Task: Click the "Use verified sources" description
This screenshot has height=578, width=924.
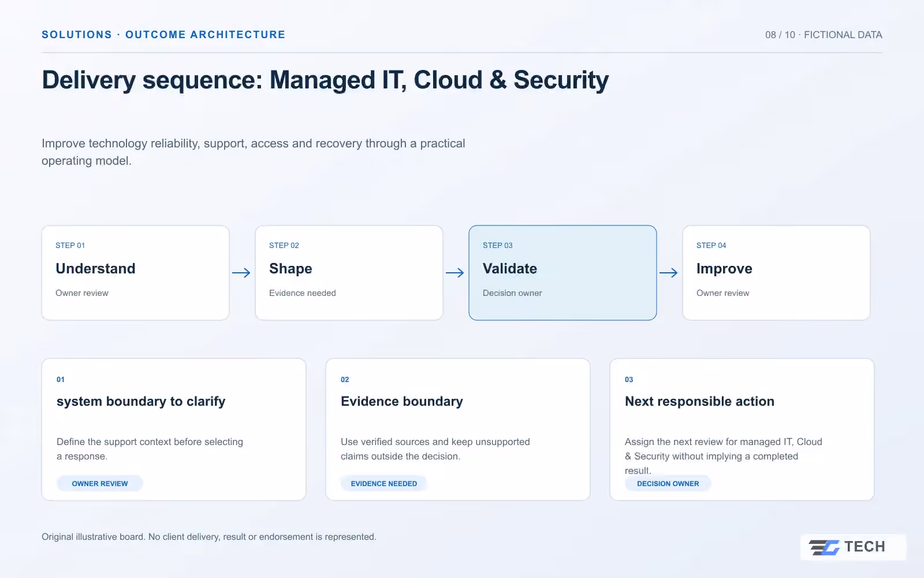Action: 435,449
